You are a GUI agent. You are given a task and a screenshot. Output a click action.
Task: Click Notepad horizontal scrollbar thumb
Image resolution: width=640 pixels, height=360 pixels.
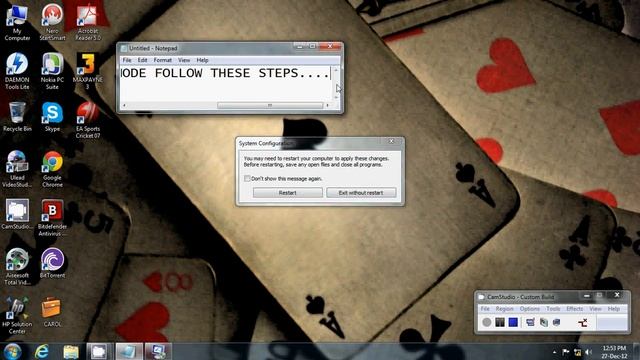pos(269,105)
